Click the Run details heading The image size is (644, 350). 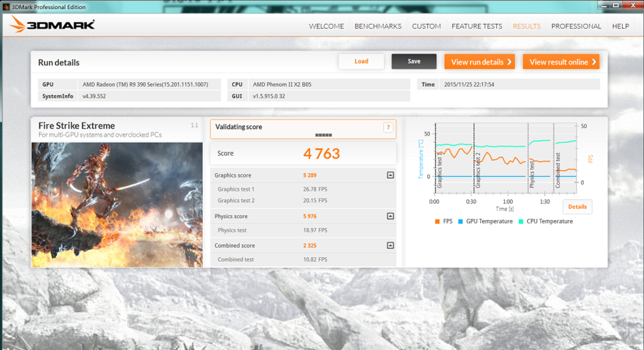coord(59,63)
